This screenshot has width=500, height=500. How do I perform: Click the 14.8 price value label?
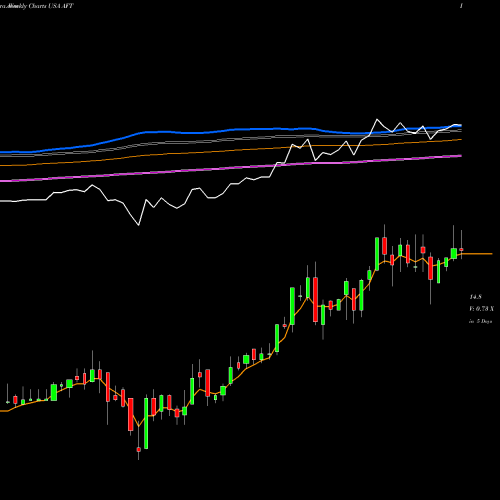476,297
